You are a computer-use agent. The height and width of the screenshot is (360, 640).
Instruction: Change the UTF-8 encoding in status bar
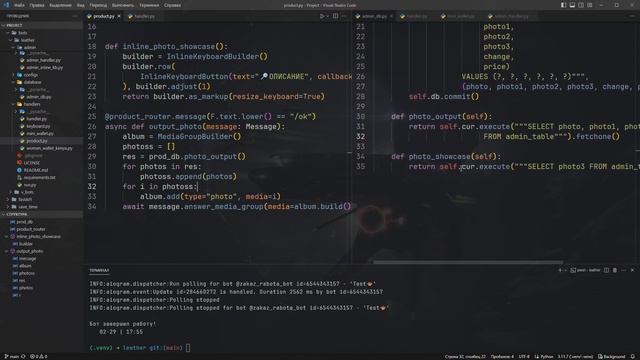(x=524, y=356)
